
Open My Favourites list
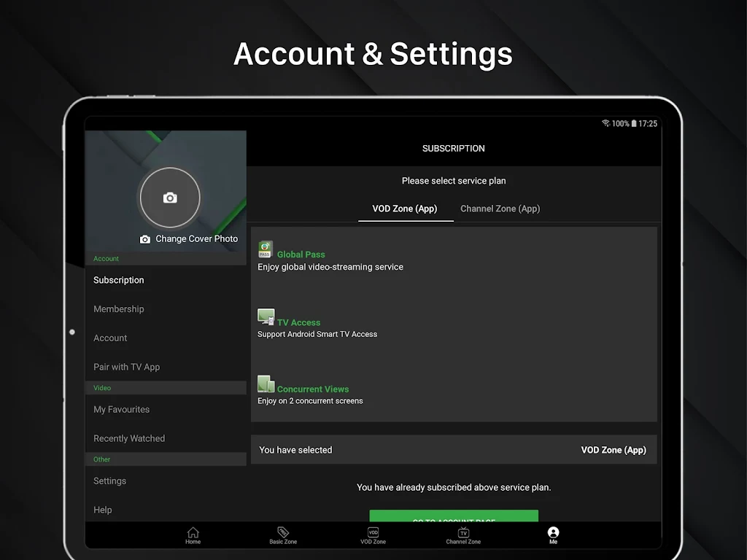[121, 410]
